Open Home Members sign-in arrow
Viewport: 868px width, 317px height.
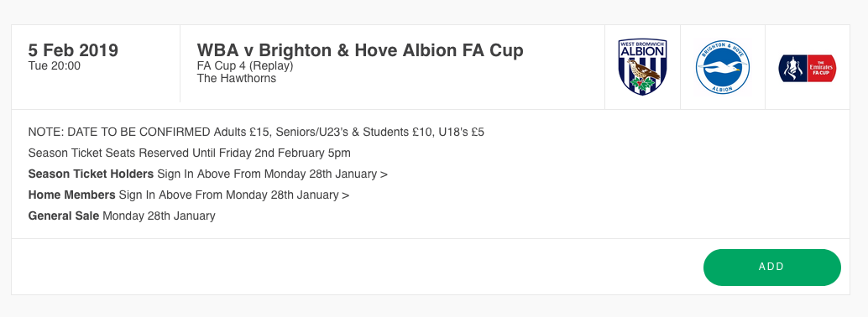(345, 195)
